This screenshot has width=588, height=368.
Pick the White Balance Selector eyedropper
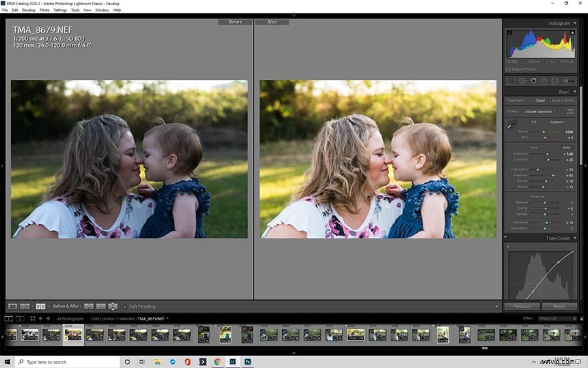pos(512,124)
